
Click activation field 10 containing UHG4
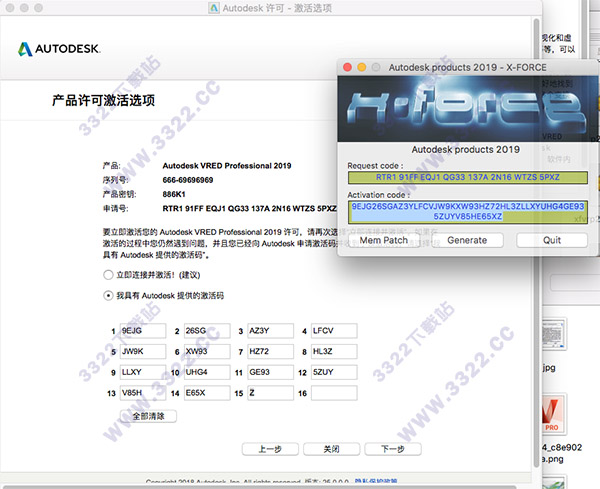tap(207, 372)
